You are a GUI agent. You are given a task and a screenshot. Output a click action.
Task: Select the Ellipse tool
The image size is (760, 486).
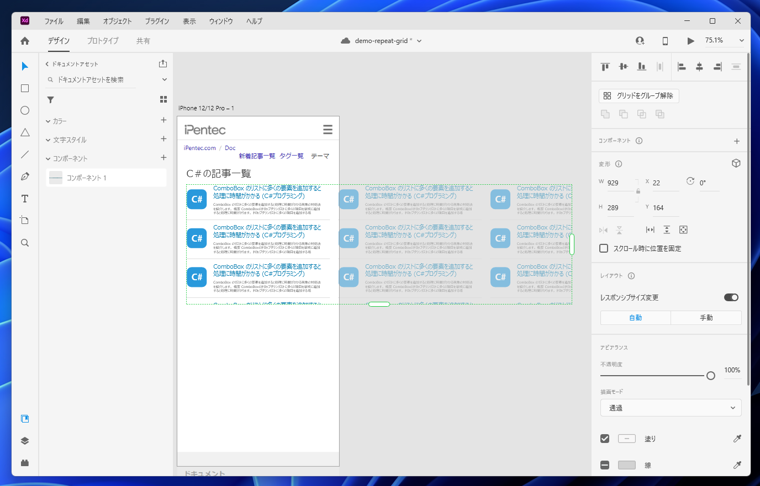(25, 110)
